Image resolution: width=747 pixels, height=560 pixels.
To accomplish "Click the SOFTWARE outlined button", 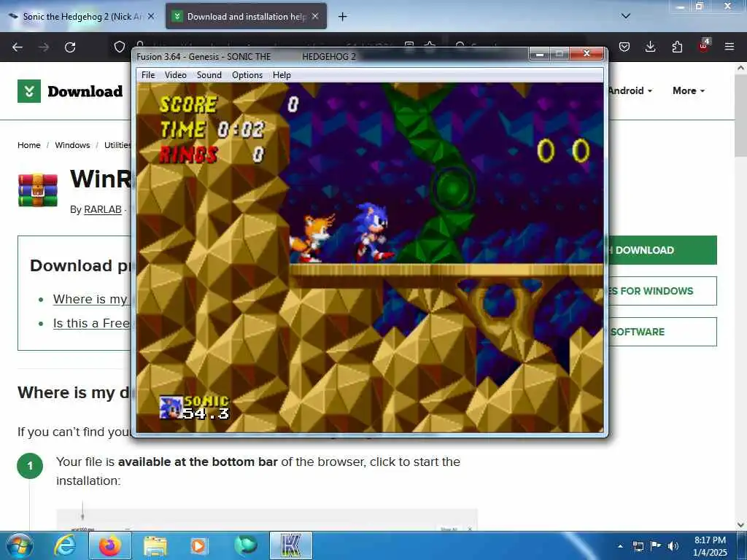I will tap(662, 332).
